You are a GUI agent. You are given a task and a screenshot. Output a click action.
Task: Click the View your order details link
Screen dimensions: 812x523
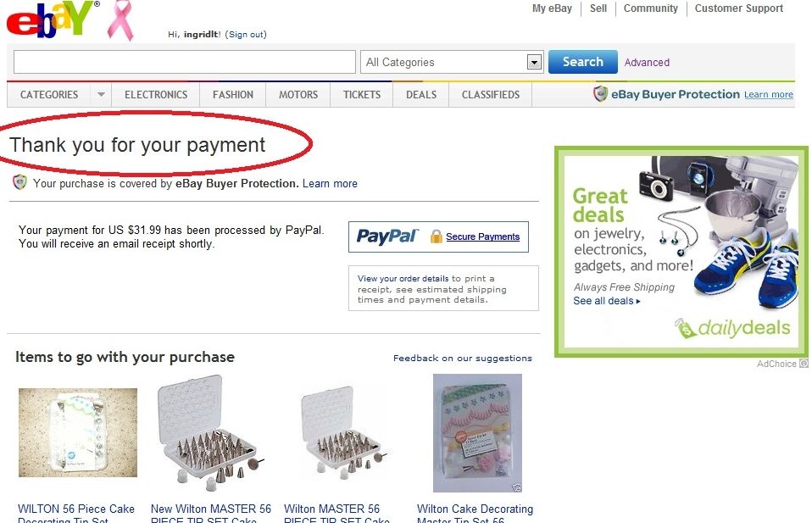[403, 279]
